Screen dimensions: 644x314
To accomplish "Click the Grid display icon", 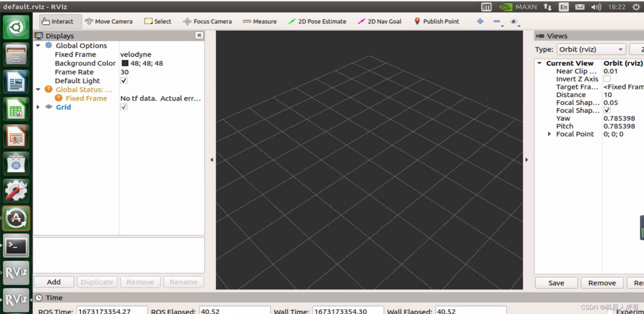I will coord(49,107).
